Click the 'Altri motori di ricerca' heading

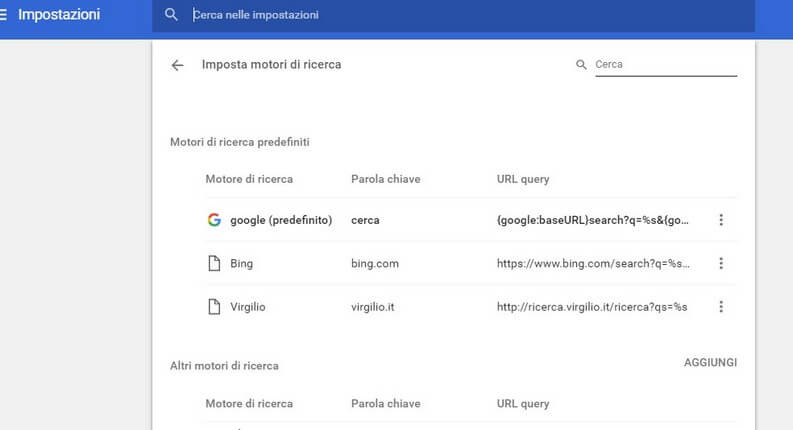pos(224,366)
